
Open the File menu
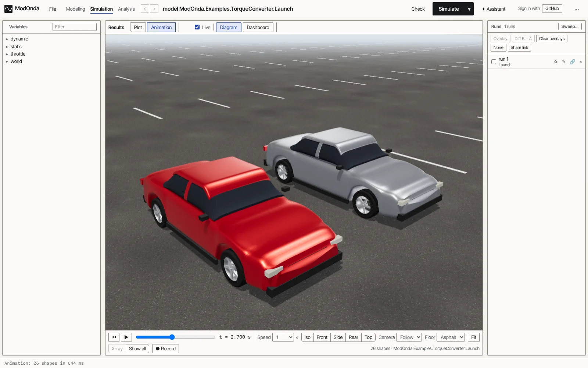click(x=53, y=9)
